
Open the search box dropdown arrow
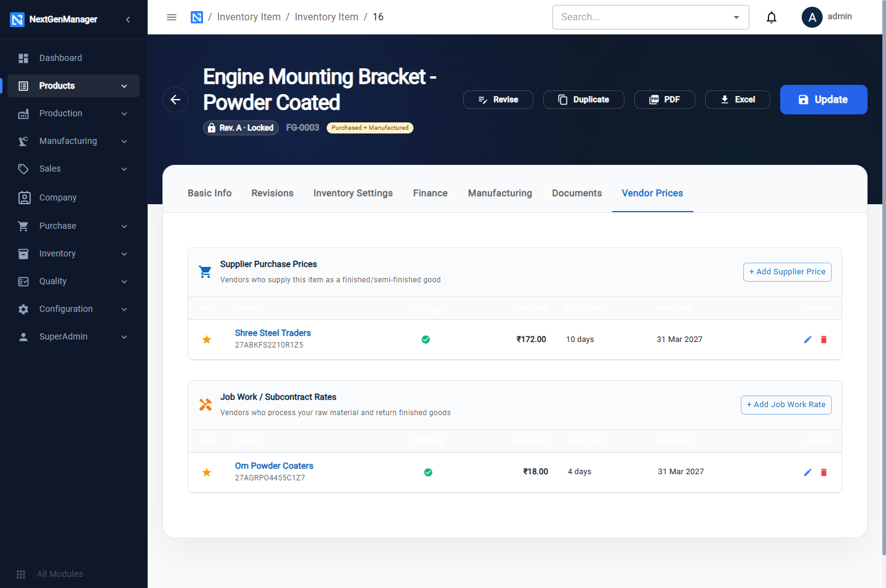(x=736, y=17)
